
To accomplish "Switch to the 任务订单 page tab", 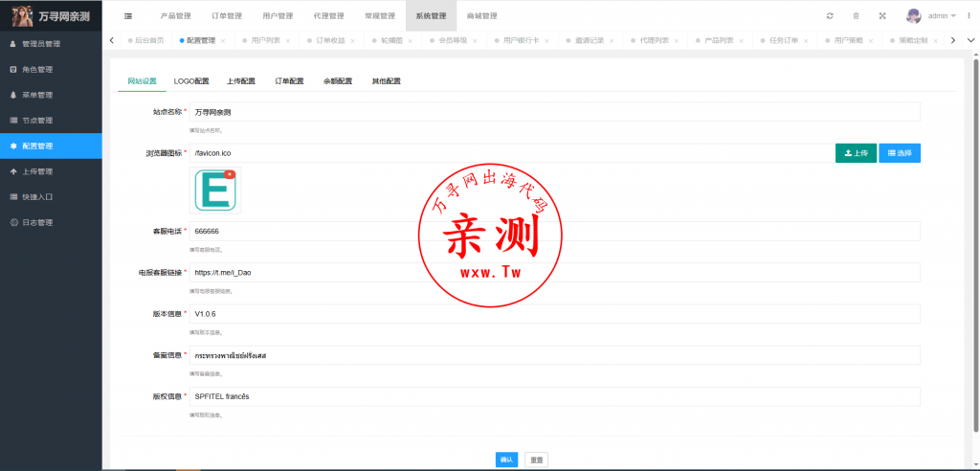I will pyautogui.click(x=784, y=40).
